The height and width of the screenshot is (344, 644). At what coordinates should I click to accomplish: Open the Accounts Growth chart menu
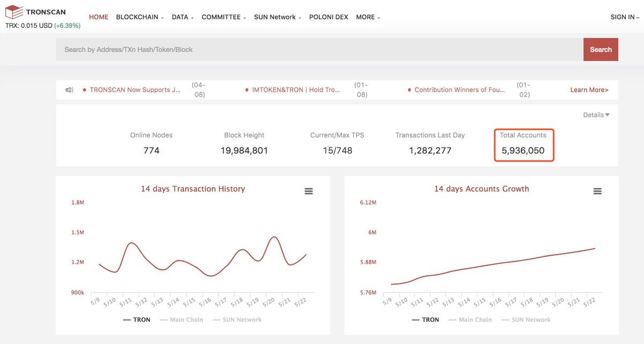click(x=597, y=191)
